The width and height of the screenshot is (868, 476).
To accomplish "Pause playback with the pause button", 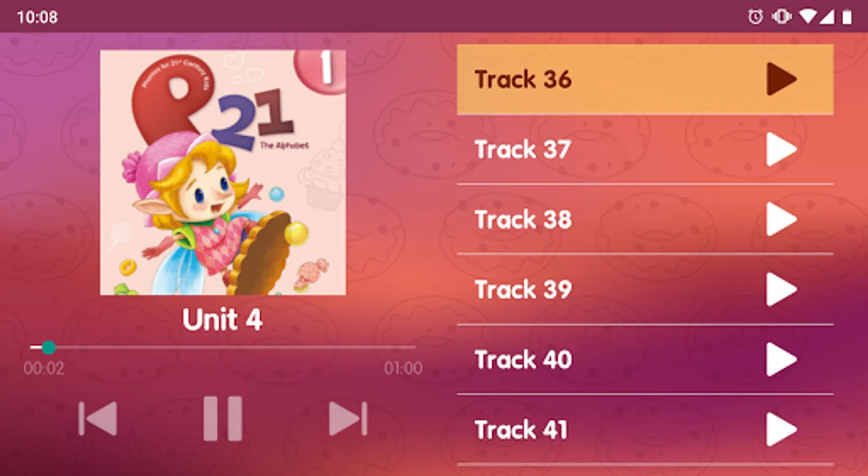I will coord(223,418).
